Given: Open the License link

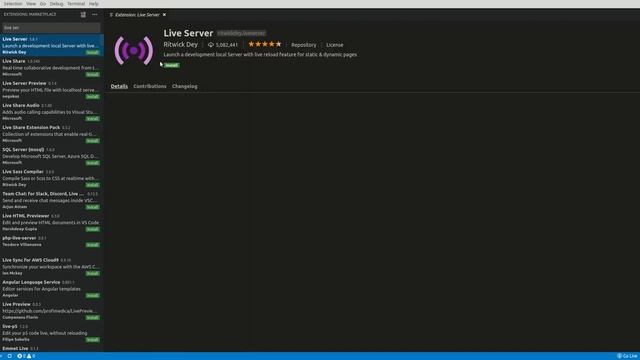Looking at the screenshot, I should pos(335,45).
